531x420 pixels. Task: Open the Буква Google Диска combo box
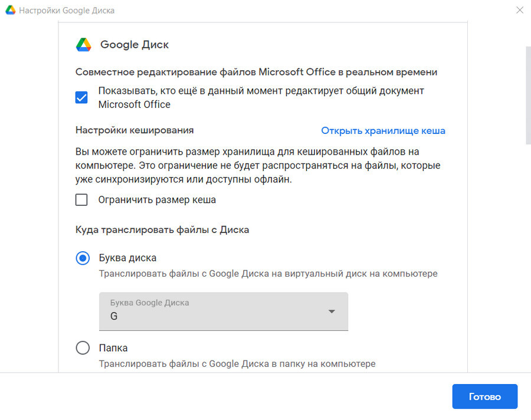tap(224, 311)
